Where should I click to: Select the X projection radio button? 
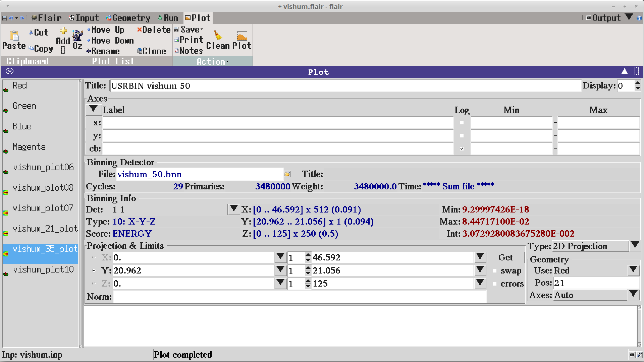(x=94, y=257)
